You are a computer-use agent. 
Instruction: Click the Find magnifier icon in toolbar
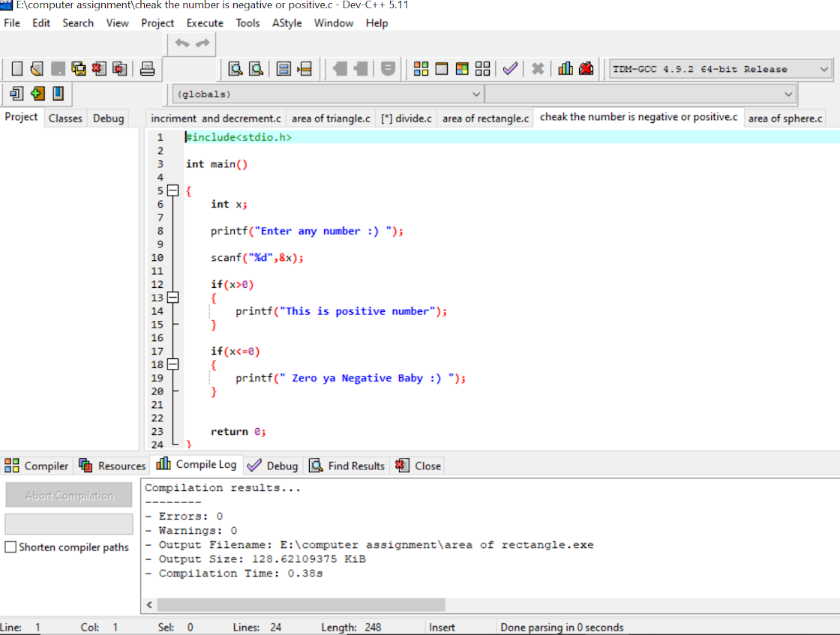click(x=235, y=69)
